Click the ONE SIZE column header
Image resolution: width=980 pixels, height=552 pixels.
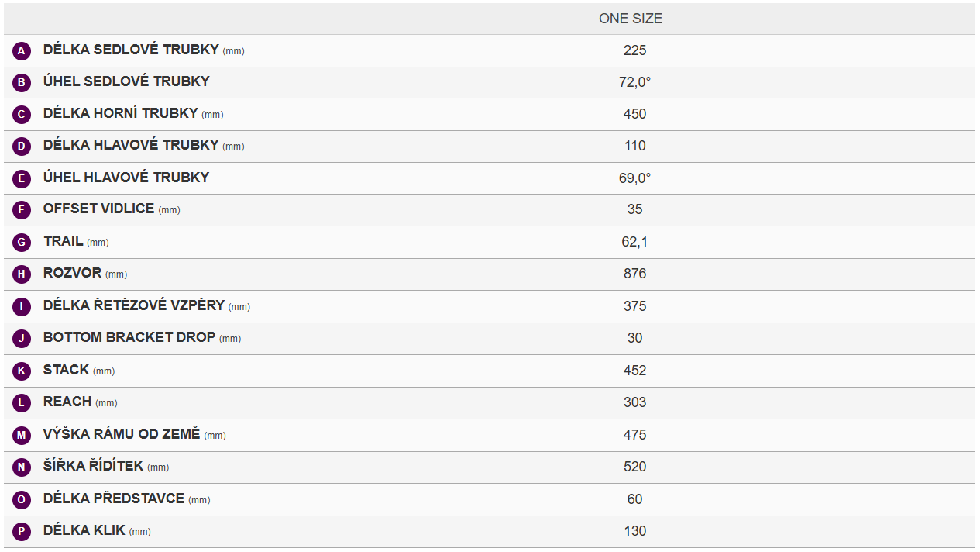tap(631, 19)
